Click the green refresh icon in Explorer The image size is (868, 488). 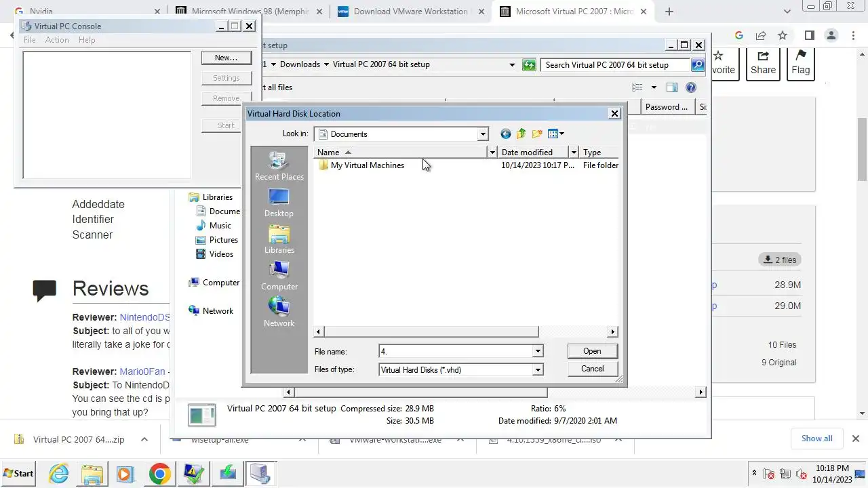click(x=529, y=65)
